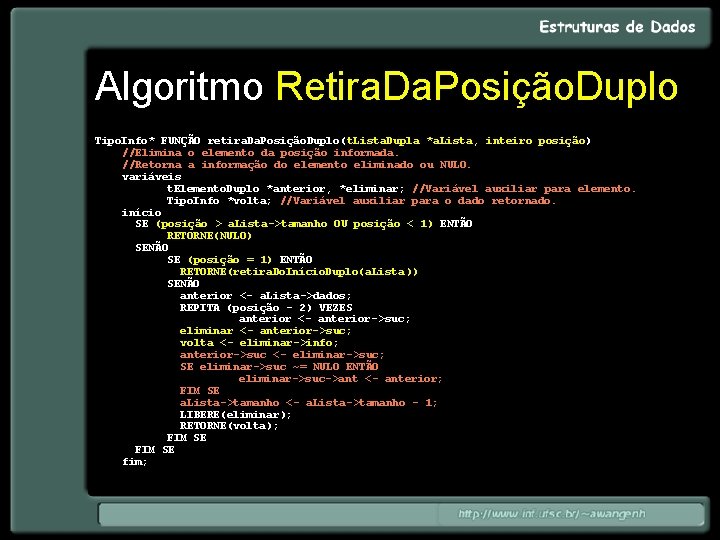Click the final 'fim;' keyword
720x540 pixels.
[135, 461]
